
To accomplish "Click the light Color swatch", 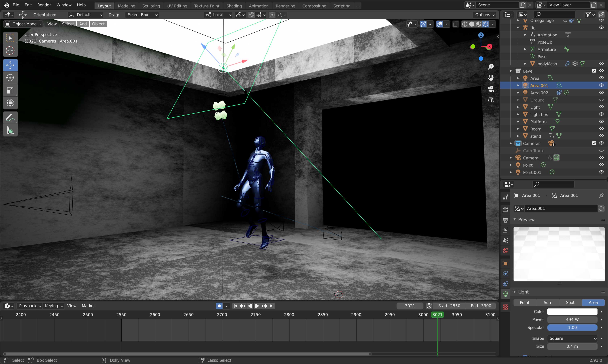I will click(572, 312).
